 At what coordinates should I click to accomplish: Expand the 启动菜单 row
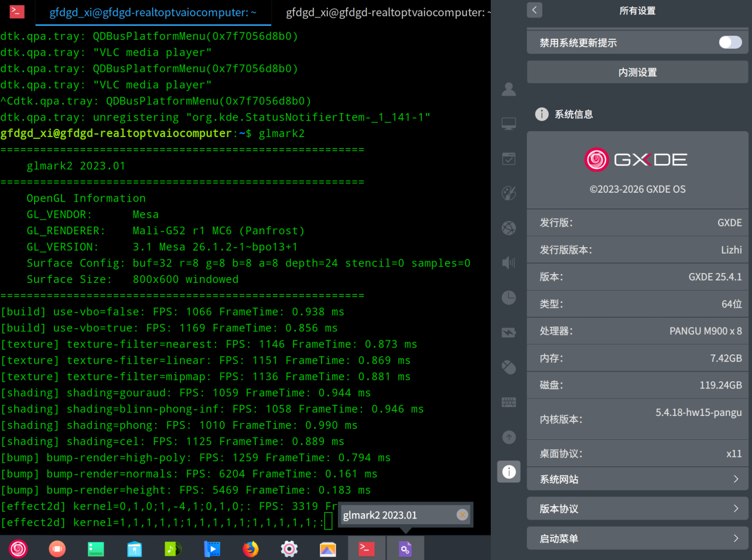point(638,538)
